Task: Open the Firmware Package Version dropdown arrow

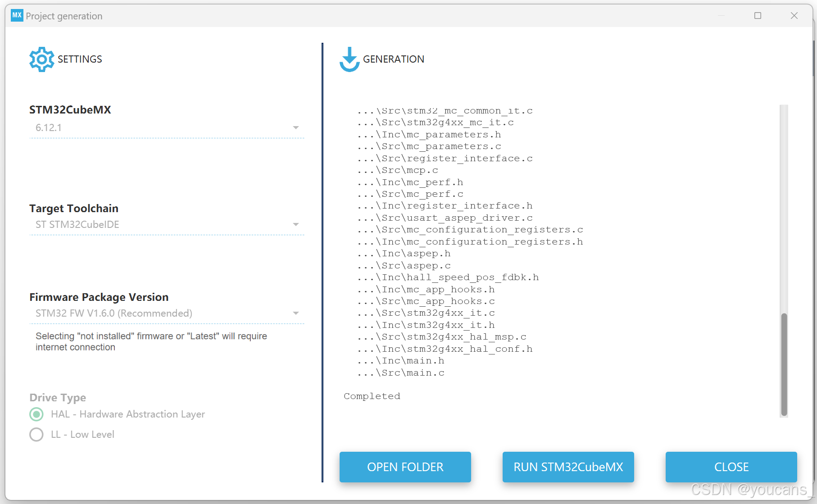Action: tap(296, 313)
